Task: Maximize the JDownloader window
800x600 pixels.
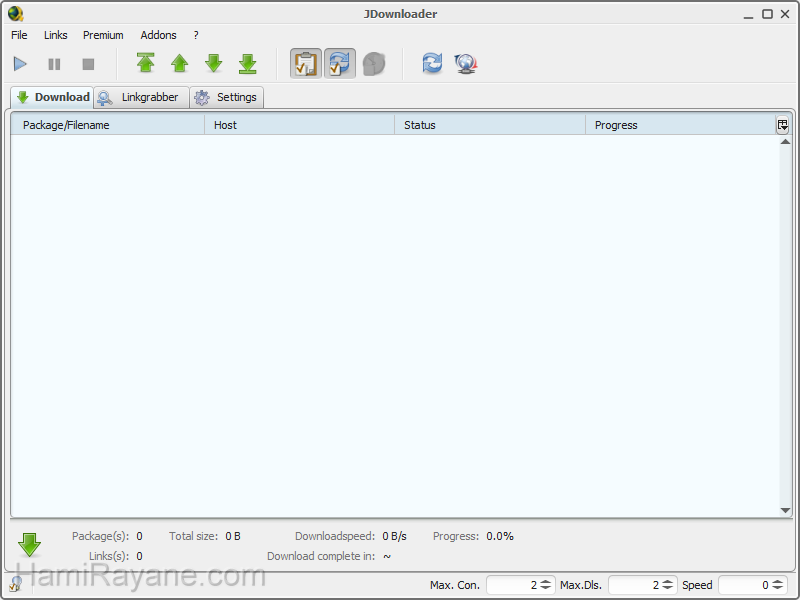Action: [767, 14]
